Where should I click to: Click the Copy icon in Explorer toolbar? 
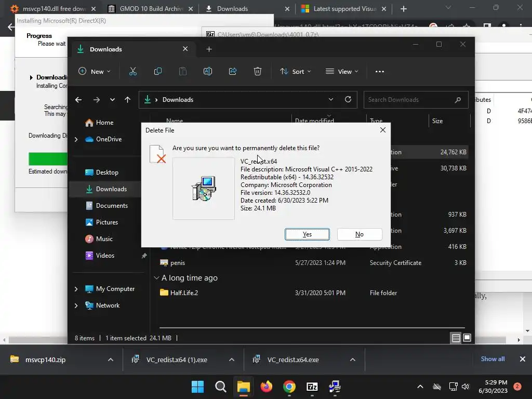tap(158, 72)
